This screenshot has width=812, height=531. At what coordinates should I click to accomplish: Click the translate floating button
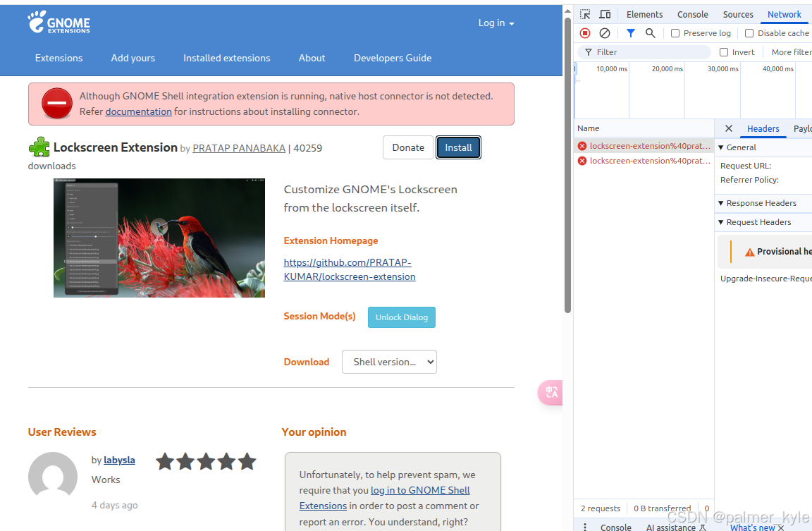(551, 393)
